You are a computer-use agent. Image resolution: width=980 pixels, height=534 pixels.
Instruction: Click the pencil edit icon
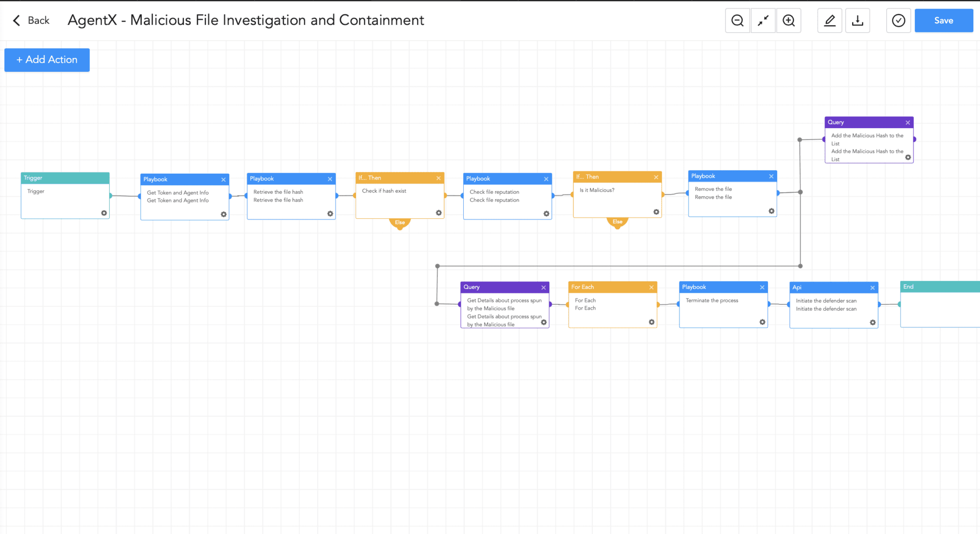point(830,21)
